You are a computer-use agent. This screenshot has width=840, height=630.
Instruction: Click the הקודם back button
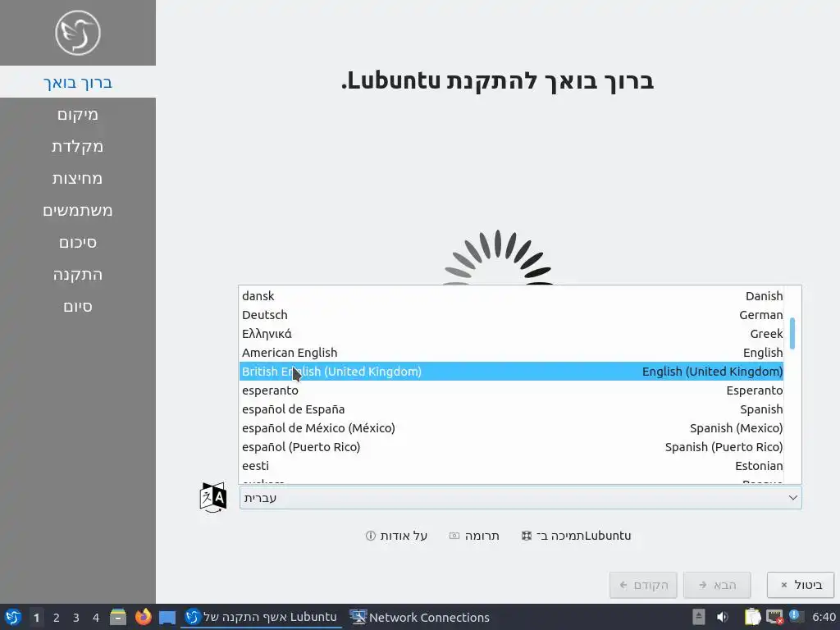[643, 585]
